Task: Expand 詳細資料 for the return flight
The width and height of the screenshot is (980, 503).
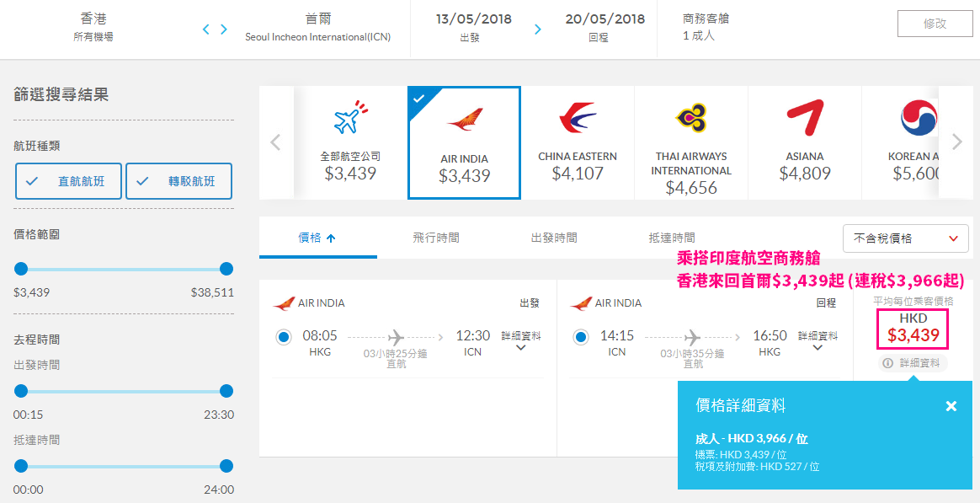Action: (x=818, y=341)
